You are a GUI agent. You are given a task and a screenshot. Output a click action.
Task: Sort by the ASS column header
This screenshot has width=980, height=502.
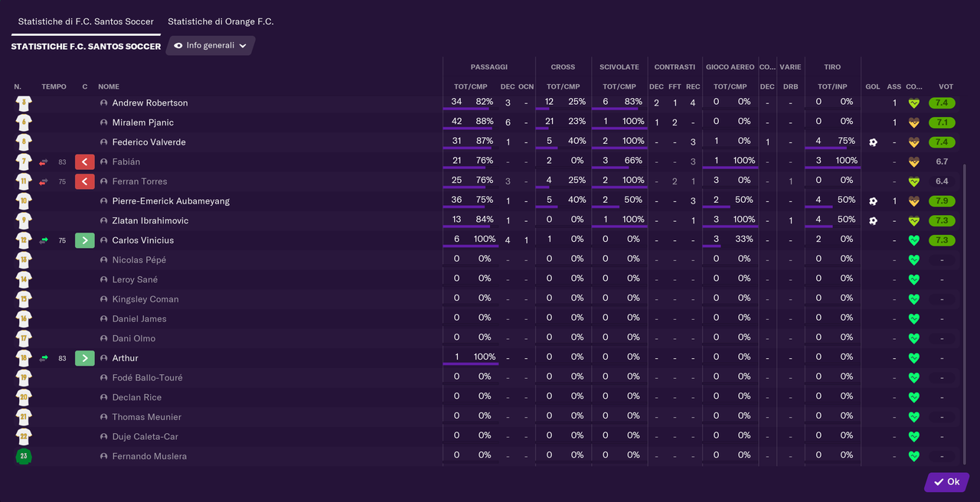(894, 86)
